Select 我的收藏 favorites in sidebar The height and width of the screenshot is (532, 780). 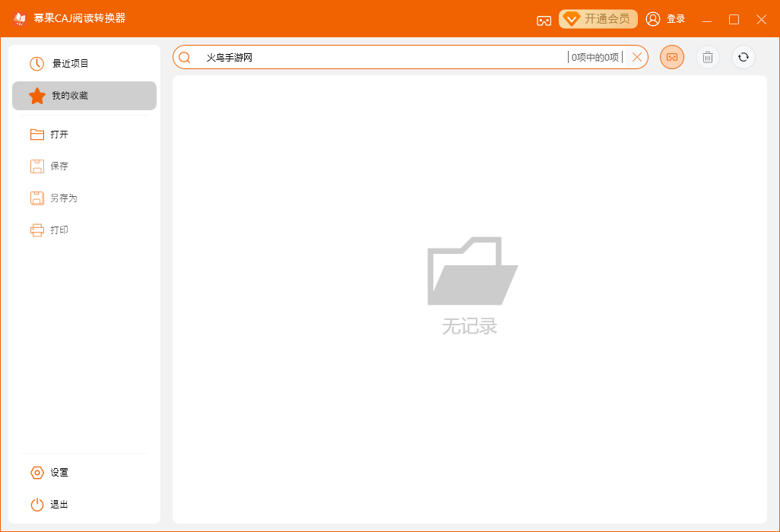pyautogui.click(x=84, y=96)
